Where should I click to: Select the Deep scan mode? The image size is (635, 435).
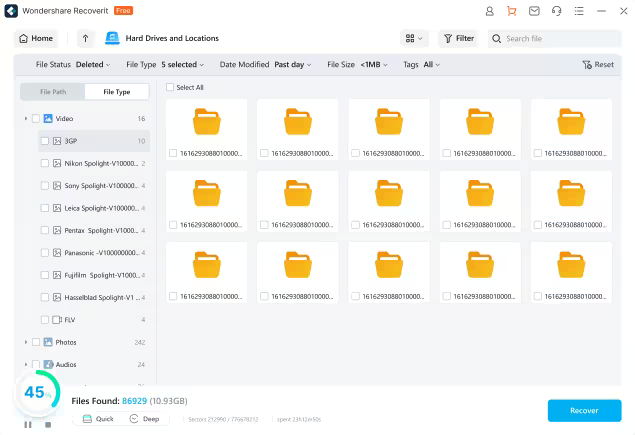coord(144,419)
